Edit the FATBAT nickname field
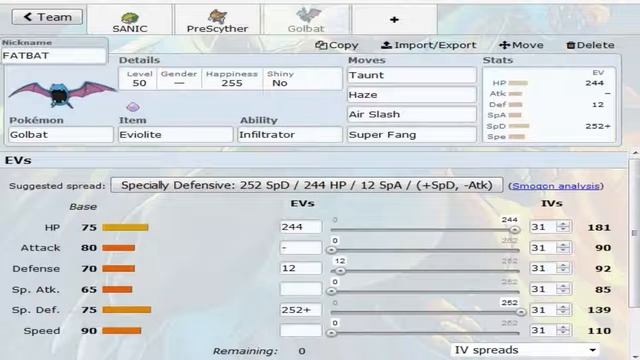The height and width of the screenshot is (360, 640). point(53,56)
